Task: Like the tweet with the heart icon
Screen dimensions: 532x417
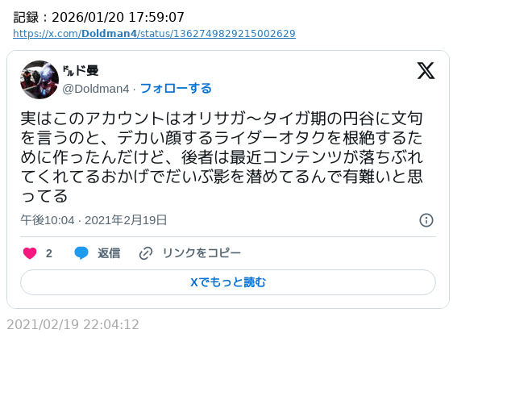Action: [x=30, y=253]
